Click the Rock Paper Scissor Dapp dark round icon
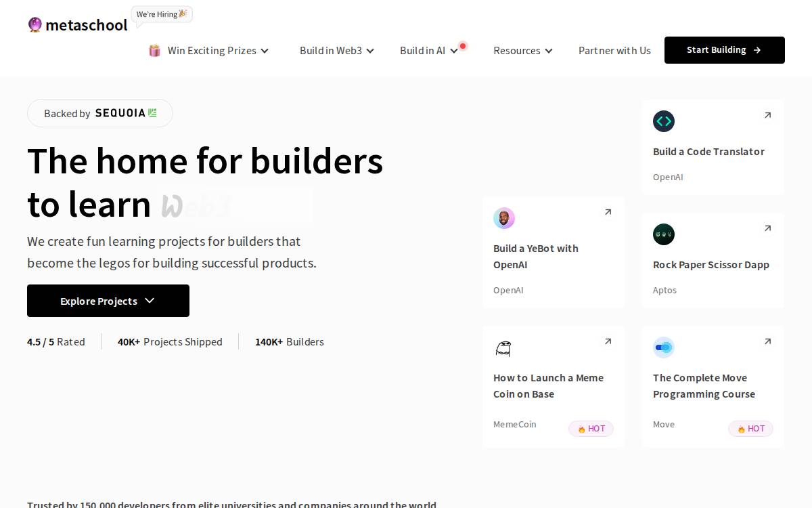 664,234
